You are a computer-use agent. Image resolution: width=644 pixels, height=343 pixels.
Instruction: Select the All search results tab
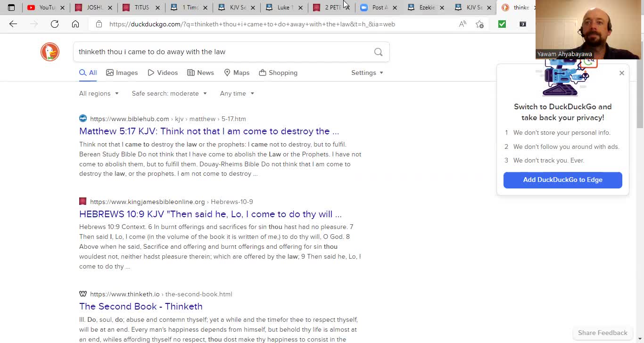click(x=88, y=73)
